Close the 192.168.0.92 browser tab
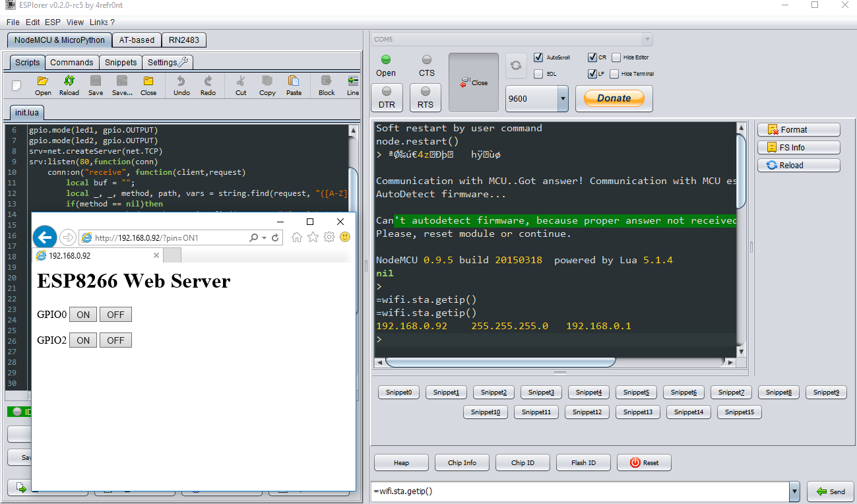This screenshot has width=857, height=504. tap(156, 255)
